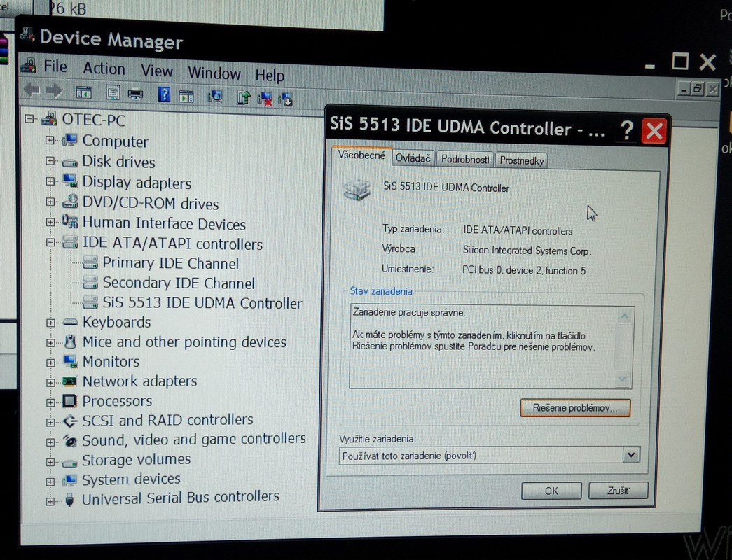Open the File menu

[55, 66]
